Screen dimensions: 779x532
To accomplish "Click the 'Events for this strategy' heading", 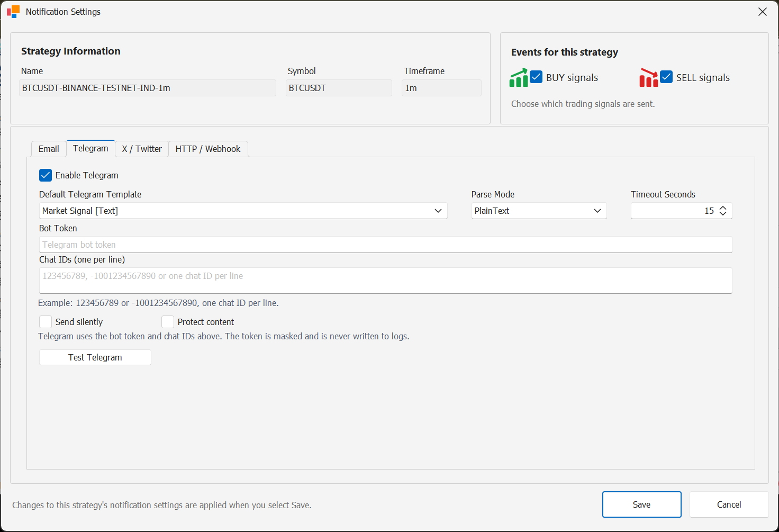I will (x=564, y=52).
